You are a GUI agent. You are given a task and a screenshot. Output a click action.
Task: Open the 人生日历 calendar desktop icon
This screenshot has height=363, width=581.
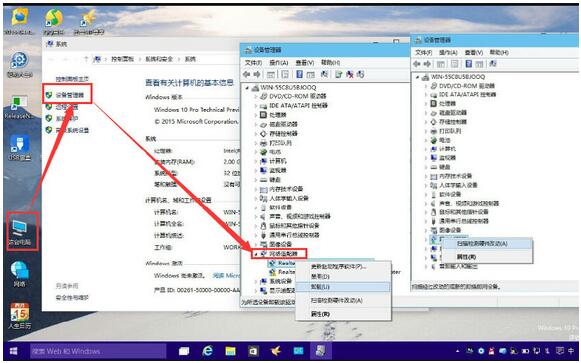20,316
